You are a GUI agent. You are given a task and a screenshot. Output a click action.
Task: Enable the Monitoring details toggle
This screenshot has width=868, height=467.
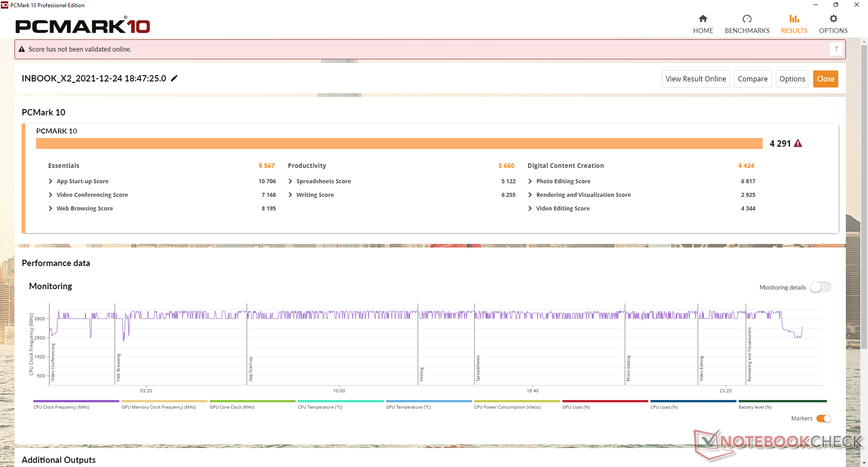tap(820, 287)
